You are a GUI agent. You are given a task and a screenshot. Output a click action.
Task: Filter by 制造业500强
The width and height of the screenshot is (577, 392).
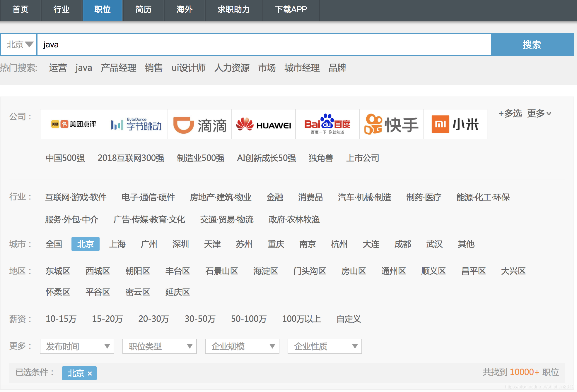coord(201,158)
